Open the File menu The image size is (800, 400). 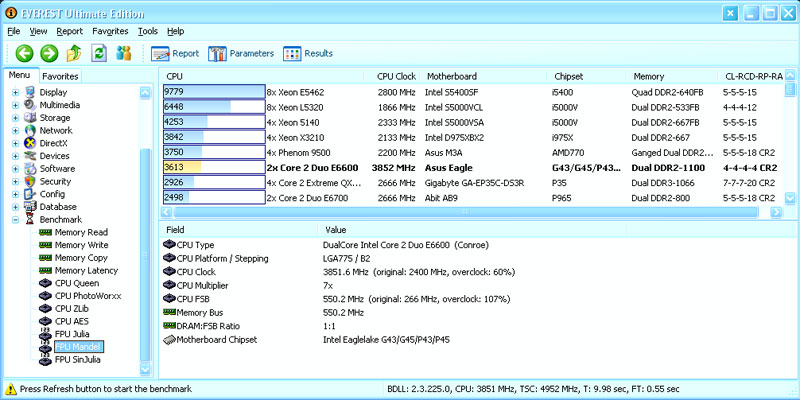pos(14,31)
